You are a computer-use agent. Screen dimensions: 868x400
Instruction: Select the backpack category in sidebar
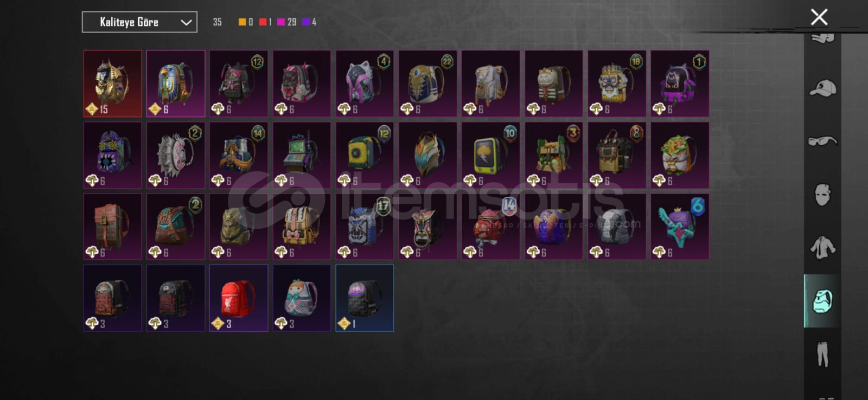[x=822, y=301]
